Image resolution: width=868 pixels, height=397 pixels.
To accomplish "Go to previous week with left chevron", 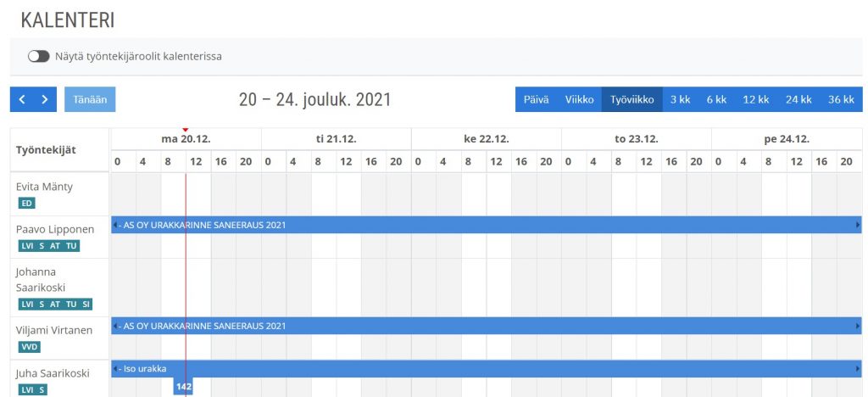I will click(21, 99).
